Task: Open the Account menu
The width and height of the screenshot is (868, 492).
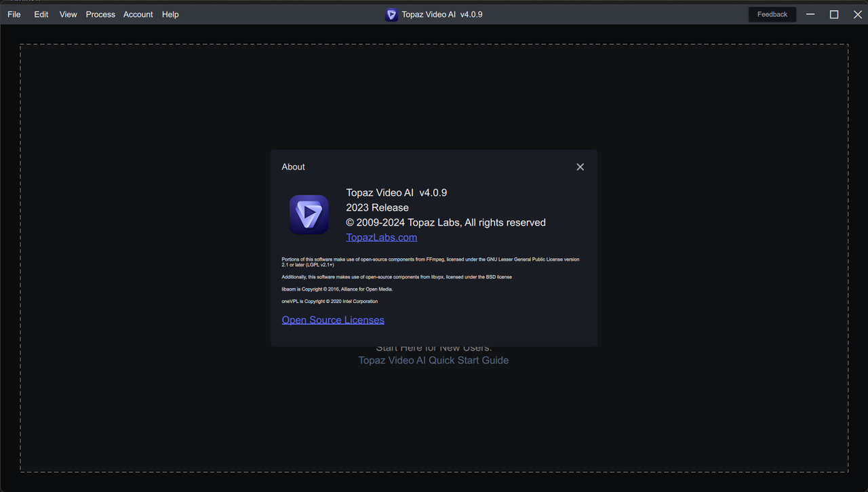Action: click(138, 14)
